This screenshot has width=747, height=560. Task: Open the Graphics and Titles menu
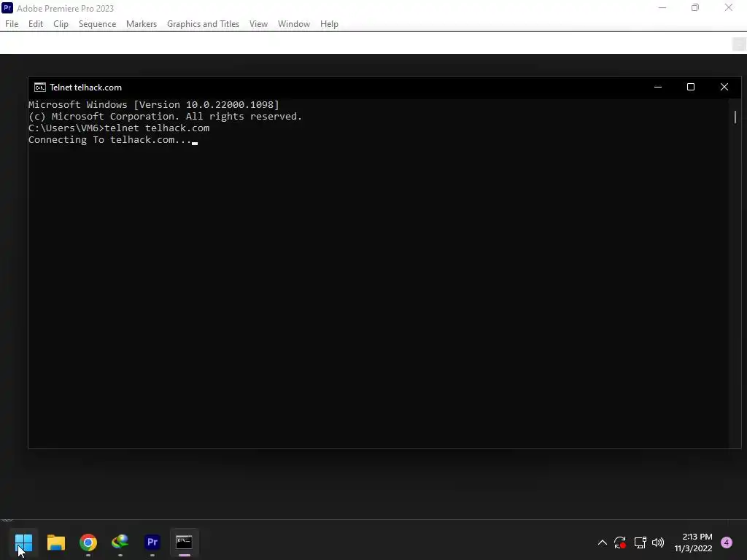[203, 24]
